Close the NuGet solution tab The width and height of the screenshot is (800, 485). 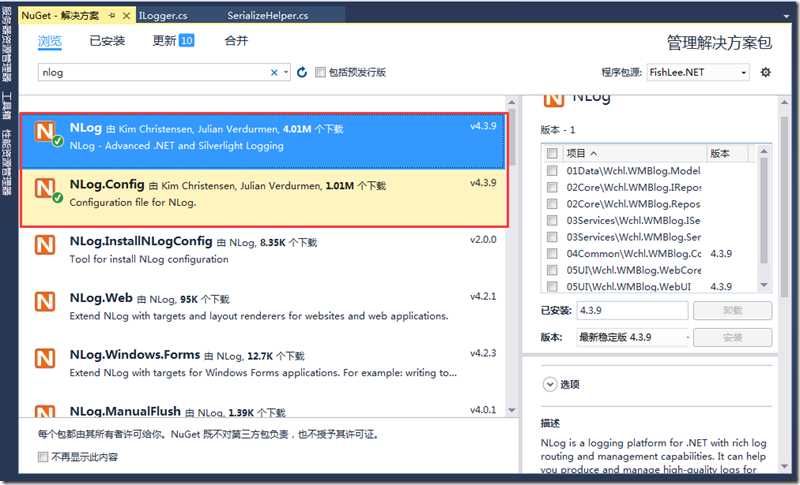click(x=126, y=16)
